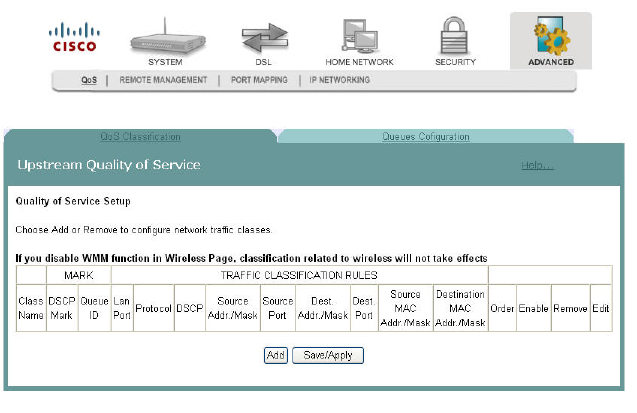Click the ADVANCED label
Image resolution: width=637 pixels, height=413 pixels.
(551, 62)
